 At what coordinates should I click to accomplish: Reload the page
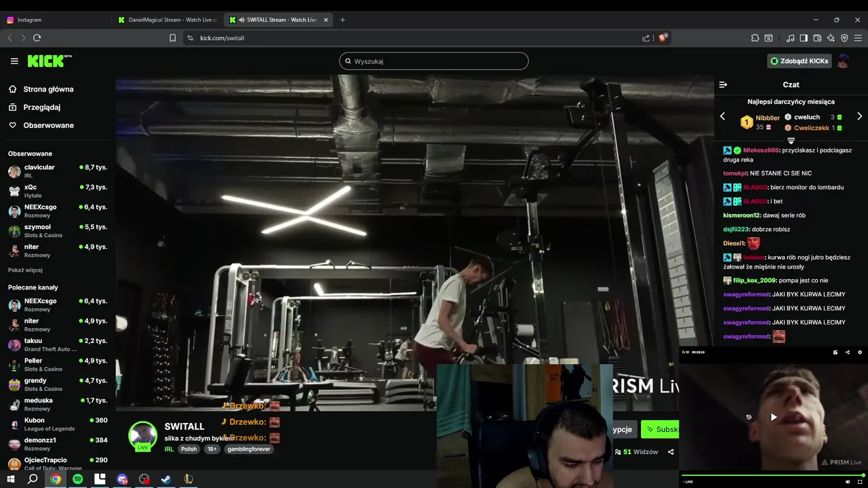[37, 38]
